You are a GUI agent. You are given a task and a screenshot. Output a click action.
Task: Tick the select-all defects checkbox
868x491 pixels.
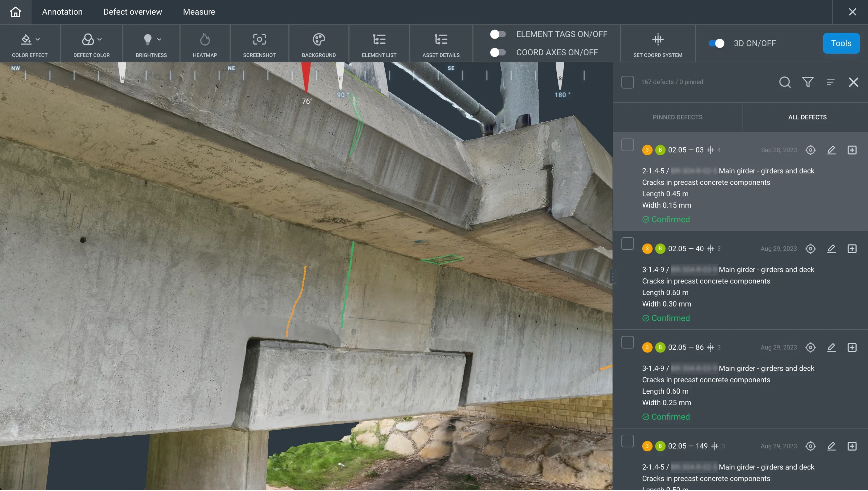627,82
